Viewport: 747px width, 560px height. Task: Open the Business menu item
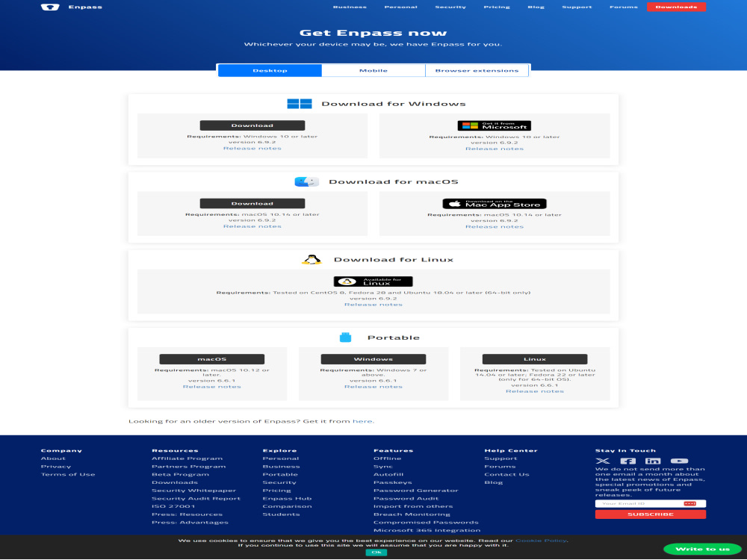(x=350, y=7)
